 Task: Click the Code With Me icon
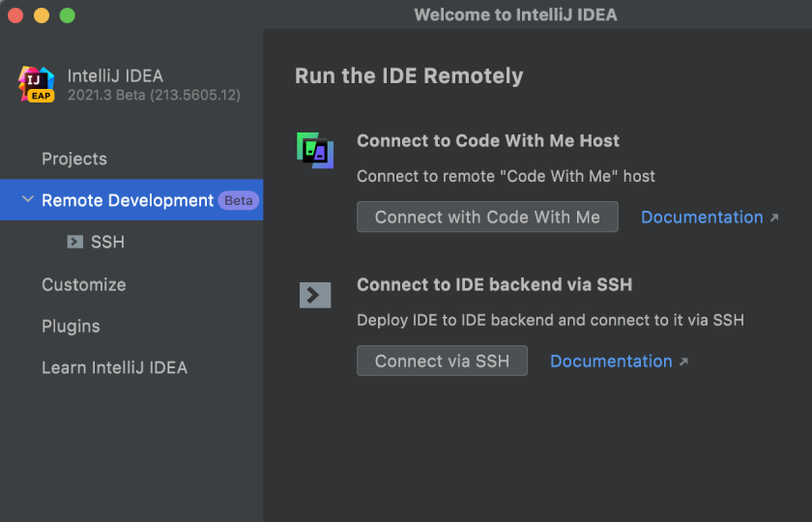click(x=315, y=150)
